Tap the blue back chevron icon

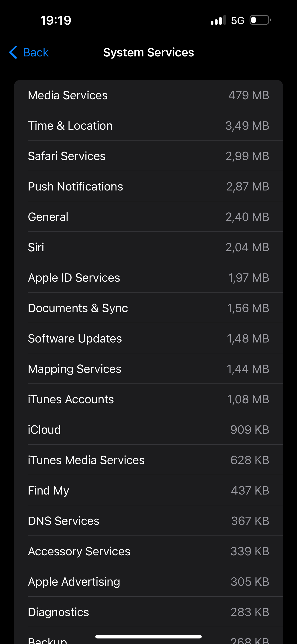point(13,52)
